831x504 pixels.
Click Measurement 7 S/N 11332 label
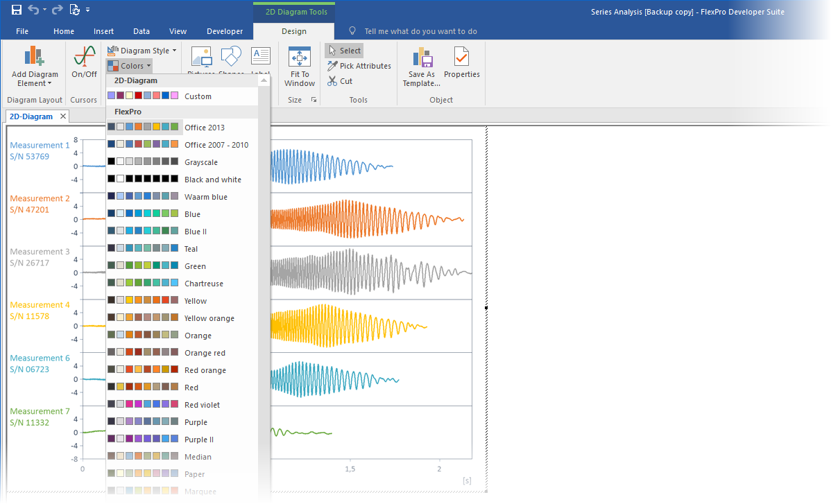40,417
